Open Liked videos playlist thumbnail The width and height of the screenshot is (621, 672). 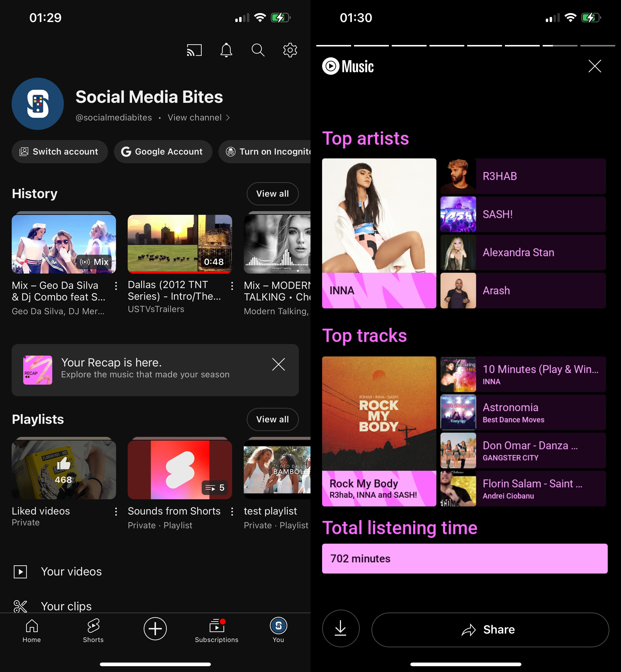(x=64, y=470)
